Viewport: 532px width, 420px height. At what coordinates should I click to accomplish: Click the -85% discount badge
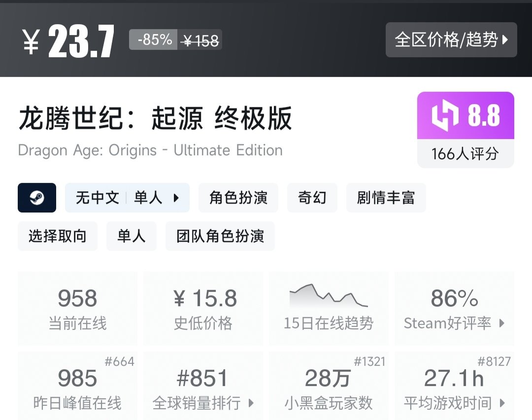point(153,40)
